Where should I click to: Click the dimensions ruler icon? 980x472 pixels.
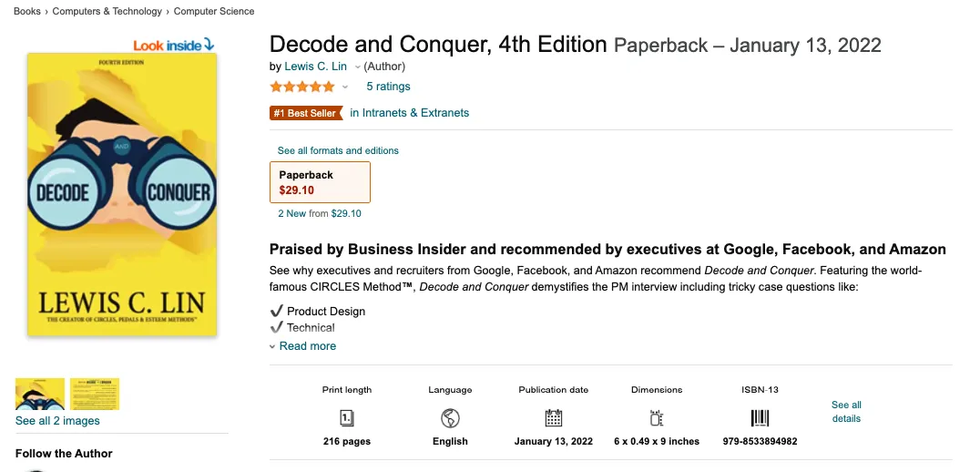[x=657, y=418]
